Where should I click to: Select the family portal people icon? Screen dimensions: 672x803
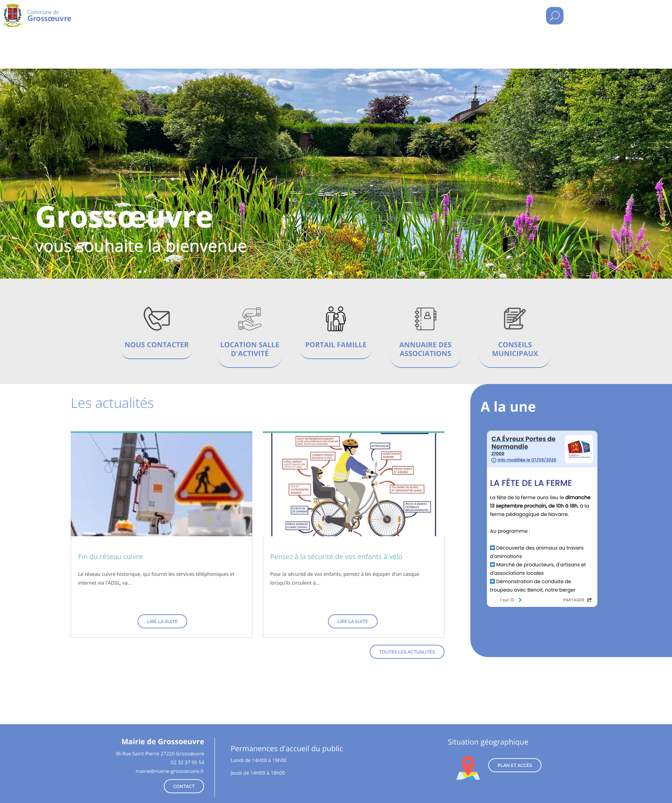(x=336, y=319)
